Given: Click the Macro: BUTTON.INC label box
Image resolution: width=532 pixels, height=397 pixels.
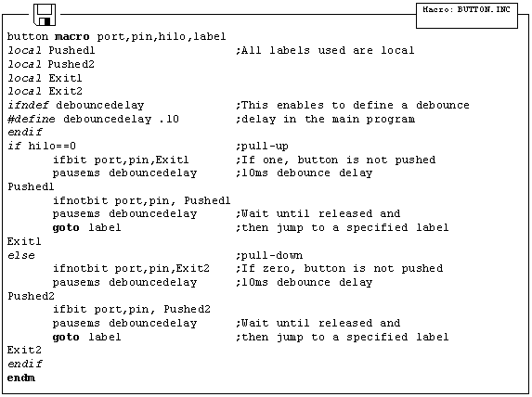Looking at the screenshot, I should 467,16.
